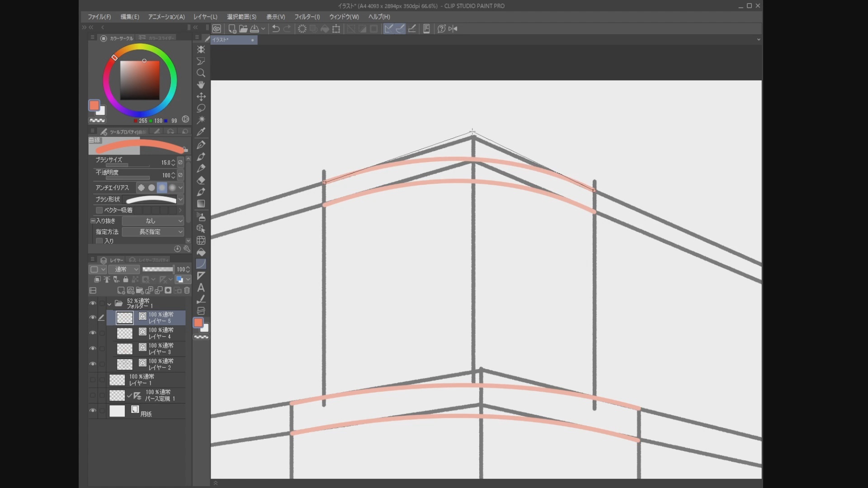The image size is (868, 488).
Task: Click the Lock layer padlock icon
Action: 126,280
